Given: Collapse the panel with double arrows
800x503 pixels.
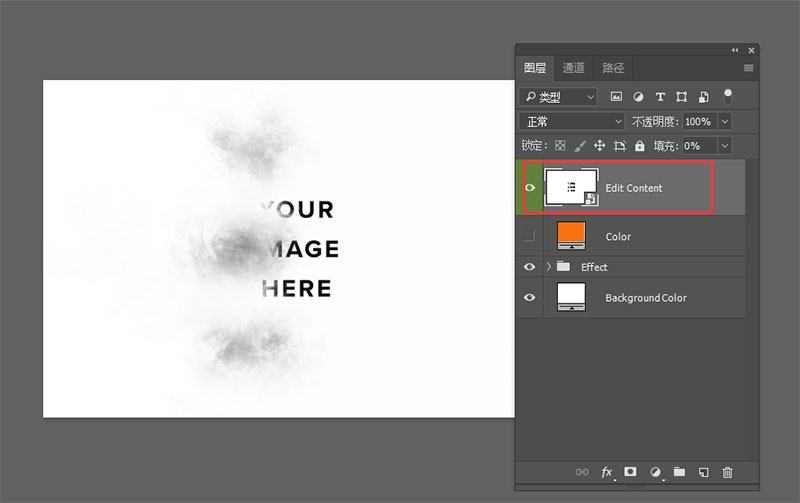Looking at the screenshot, I should 735,50.
